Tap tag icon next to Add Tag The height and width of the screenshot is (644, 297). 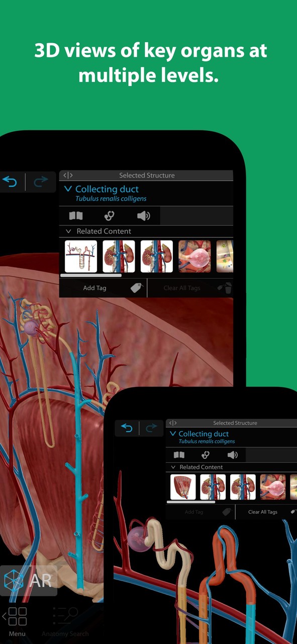click(x=137, y=288)
